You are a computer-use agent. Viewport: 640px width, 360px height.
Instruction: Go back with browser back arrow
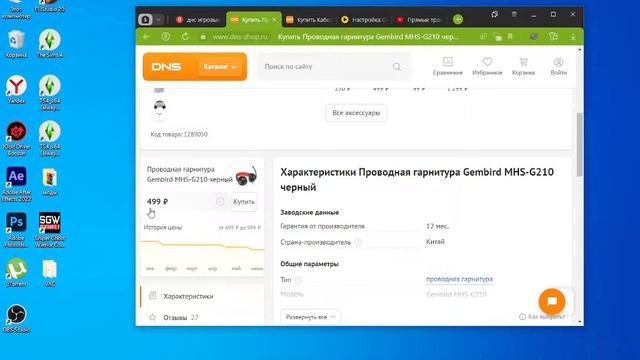[146, 37]
